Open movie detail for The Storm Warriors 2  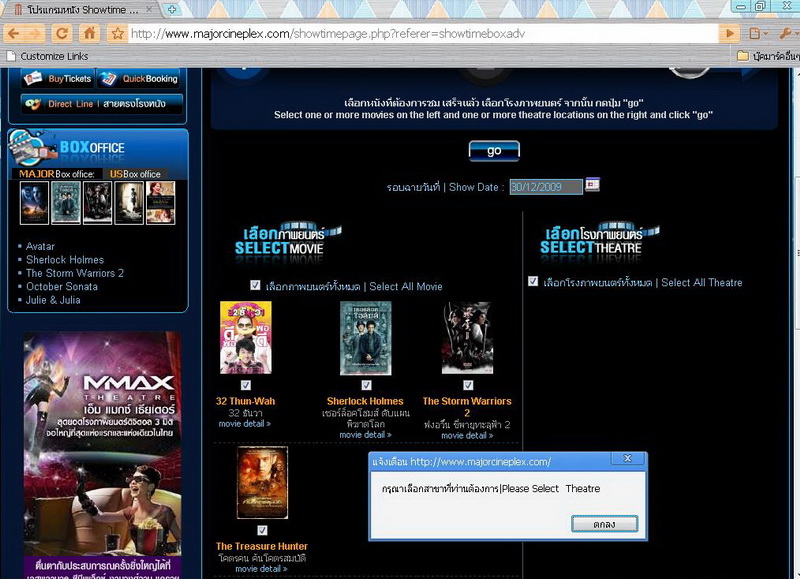467,436
